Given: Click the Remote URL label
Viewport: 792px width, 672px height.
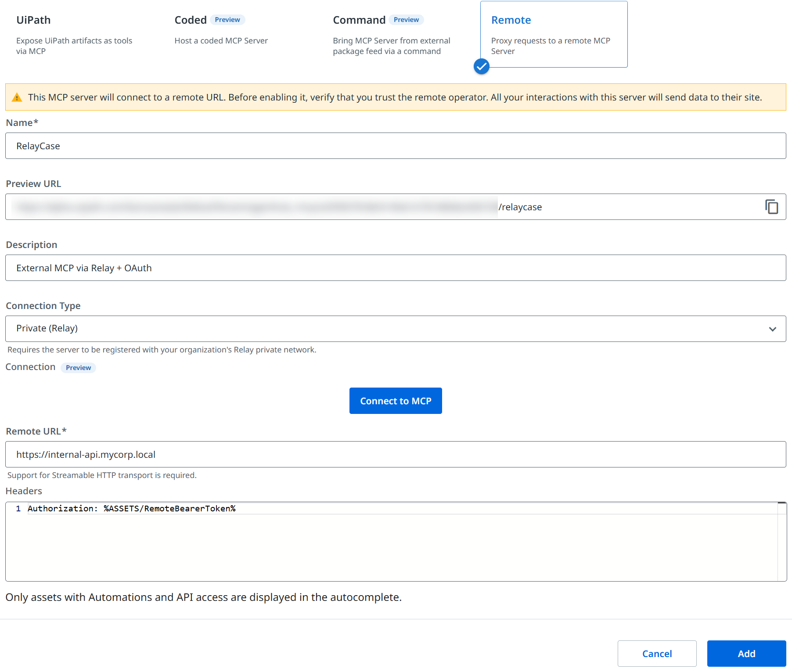Looking at the screenshot, I should 36,431.
